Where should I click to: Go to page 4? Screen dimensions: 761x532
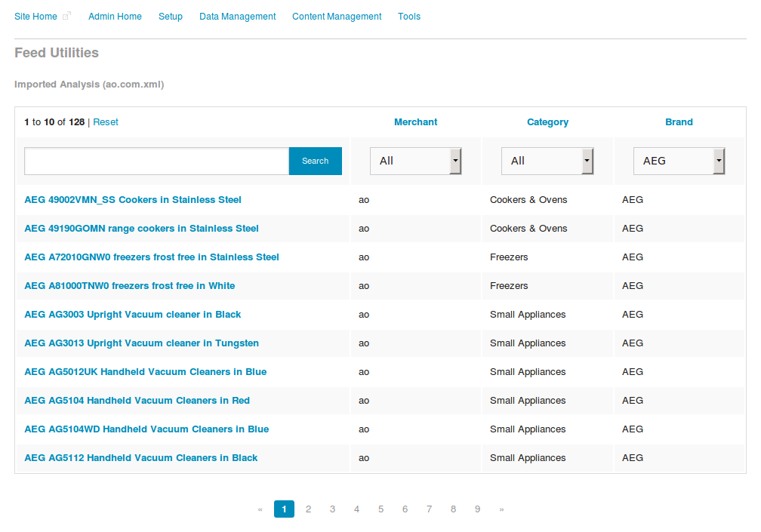tap(356, 509)
